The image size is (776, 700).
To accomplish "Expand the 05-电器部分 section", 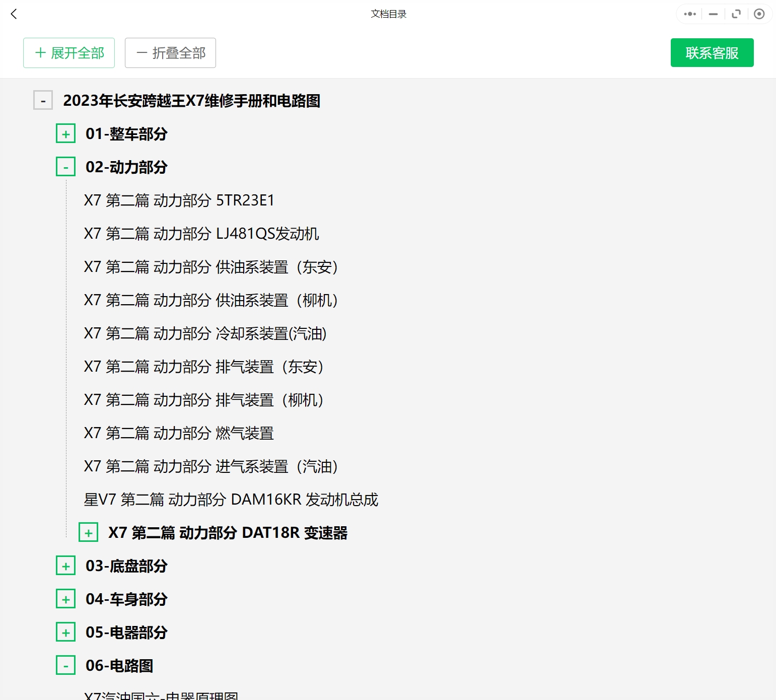I will (66, 633).
